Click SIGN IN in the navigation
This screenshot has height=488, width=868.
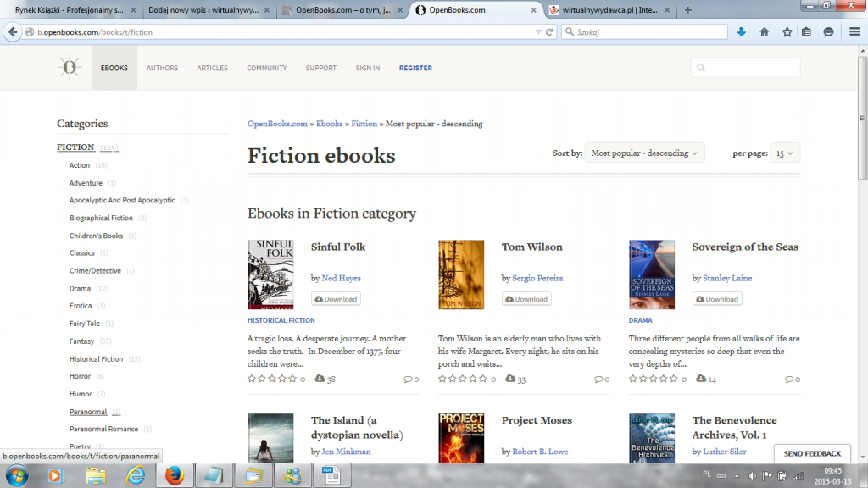tap(368, 68)
